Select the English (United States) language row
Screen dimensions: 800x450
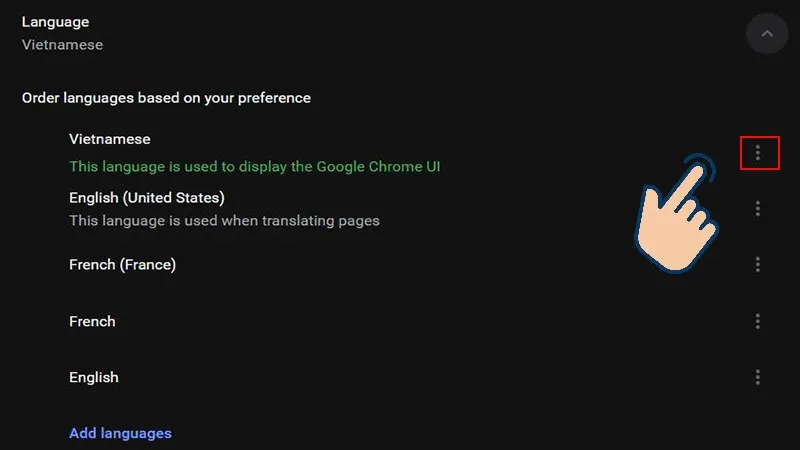[146, 197]
